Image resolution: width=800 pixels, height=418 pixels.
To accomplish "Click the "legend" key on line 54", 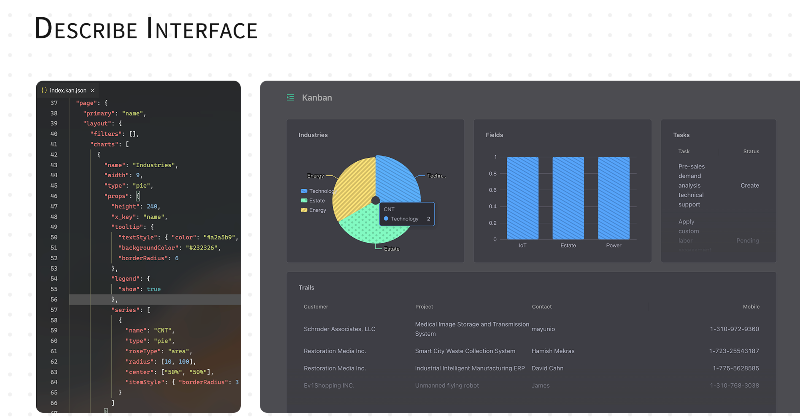I will click(x=127, y=279).
